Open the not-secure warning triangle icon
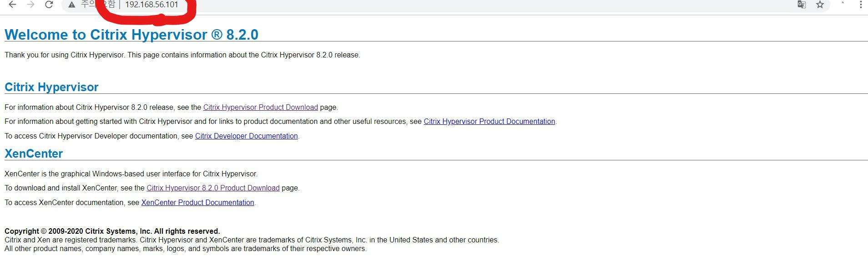 coord(71,5)
